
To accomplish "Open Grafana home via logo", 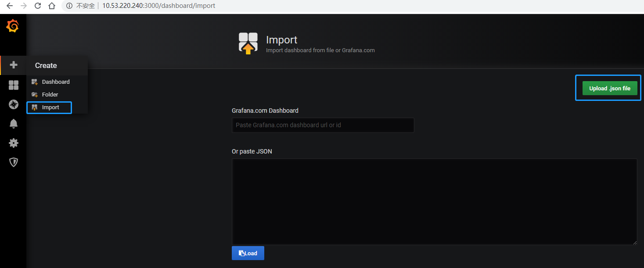I will tap(13, 26).
